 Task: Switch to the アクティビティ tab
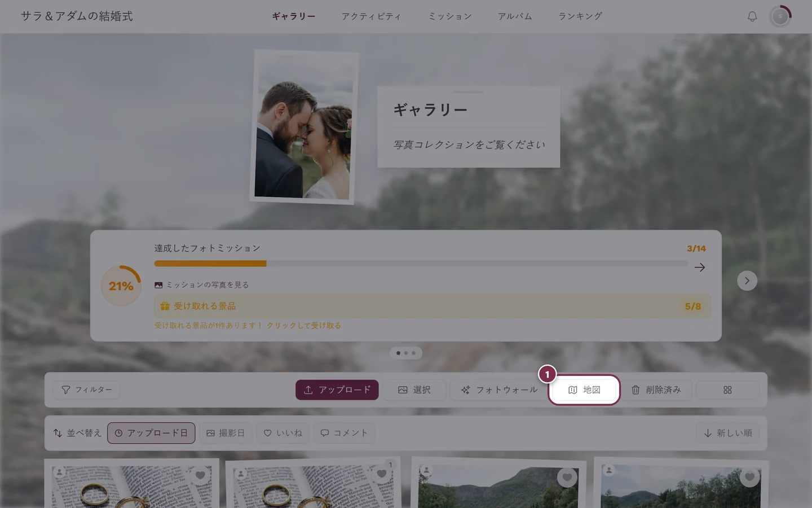pyautogui.click(x=371, y=16)
